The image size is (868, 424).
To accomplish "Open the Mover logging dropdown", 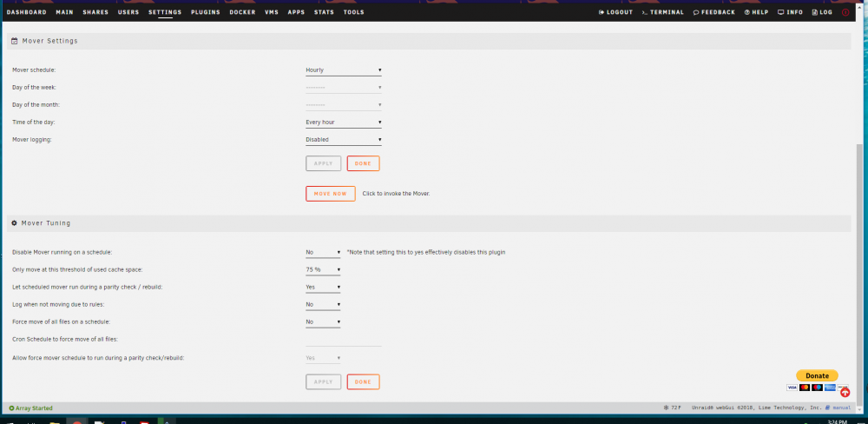I will pos(343,140).
